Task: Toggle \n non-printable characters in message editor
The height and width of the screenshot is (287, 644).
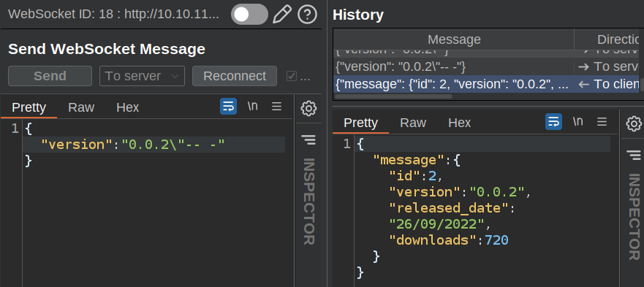Action: tap(253, 107)
